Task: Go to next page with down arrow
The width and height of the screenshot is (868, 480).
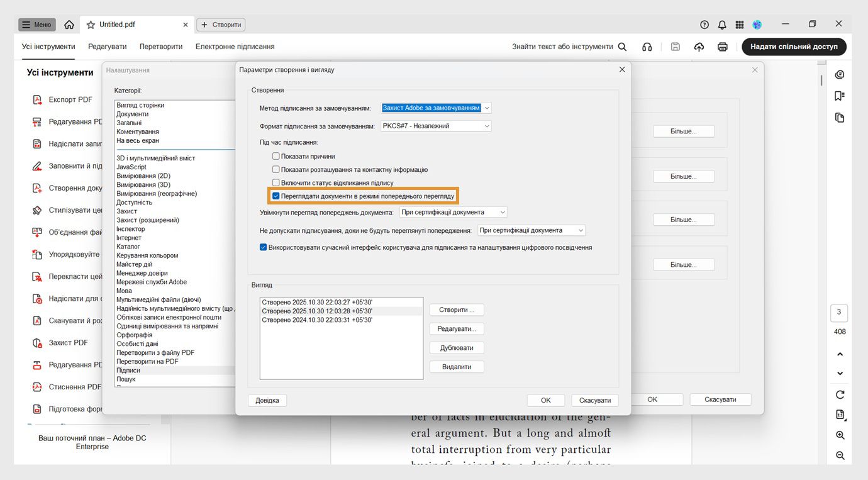Action: pos(840,373)
